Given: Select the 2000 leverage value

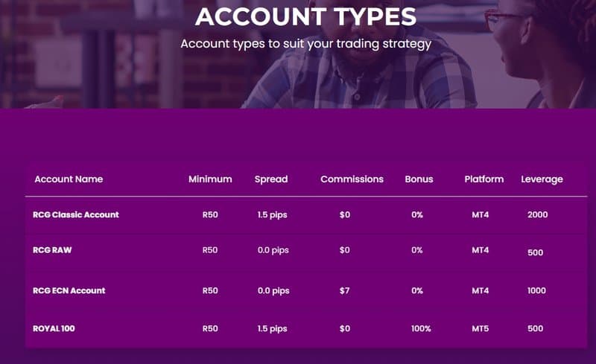Looking at the screenshot, I should (x=537, y=214).
